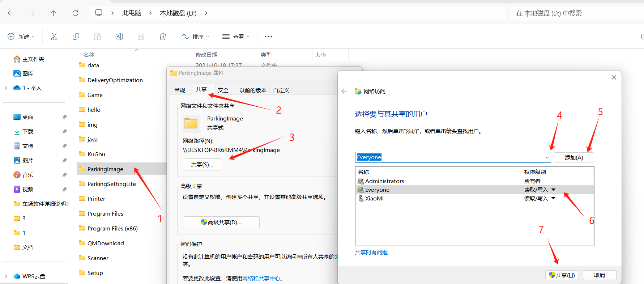Image resolution: width=644 pixels, height=284 pixels.
Task: Click the Share icon in Explorer toolbar
Action: 141,37
